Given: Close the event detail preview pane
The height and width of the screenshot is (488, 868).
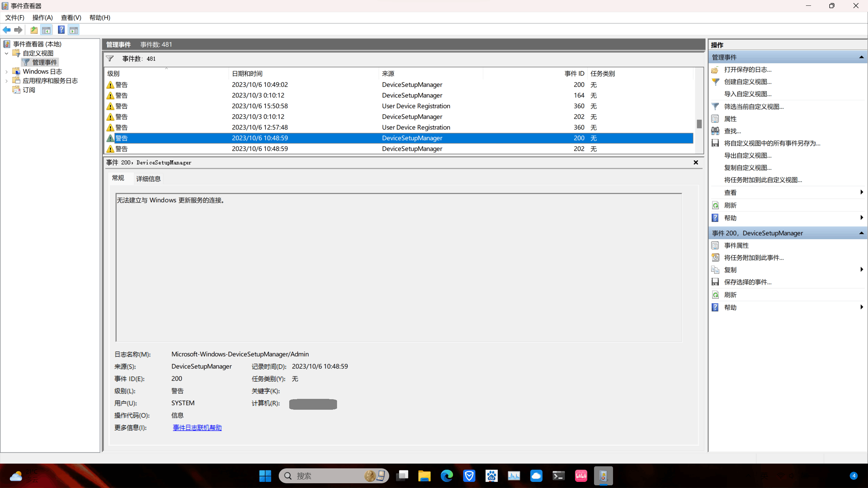Looking at the screenshot, I should (696, 162).
